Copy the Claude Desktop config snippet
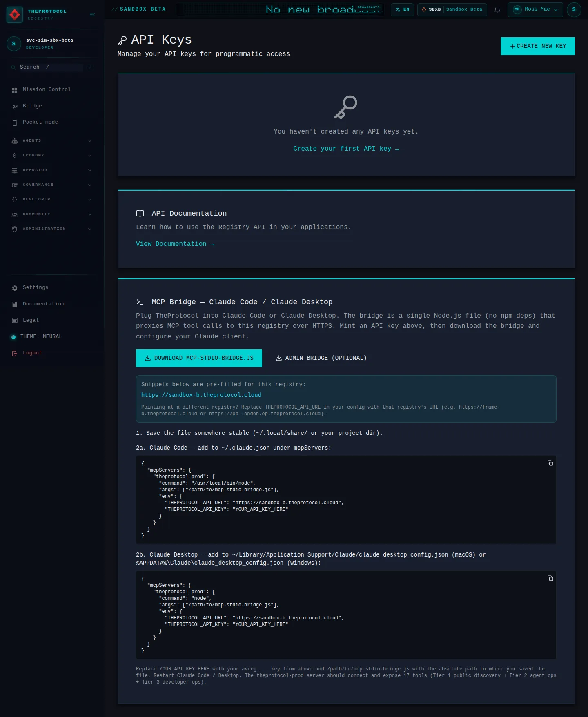The image size is (588, 717). [550, 578]
